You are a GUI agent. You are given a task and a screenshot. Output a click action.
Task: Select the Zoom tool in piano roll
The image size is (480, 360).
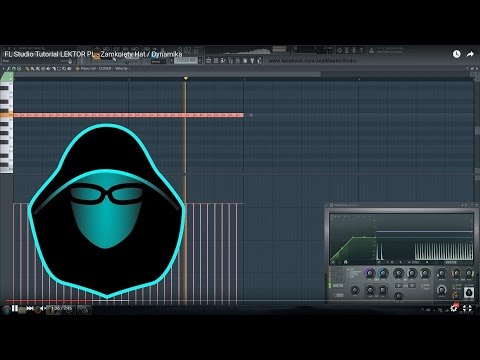pos(64,69)
